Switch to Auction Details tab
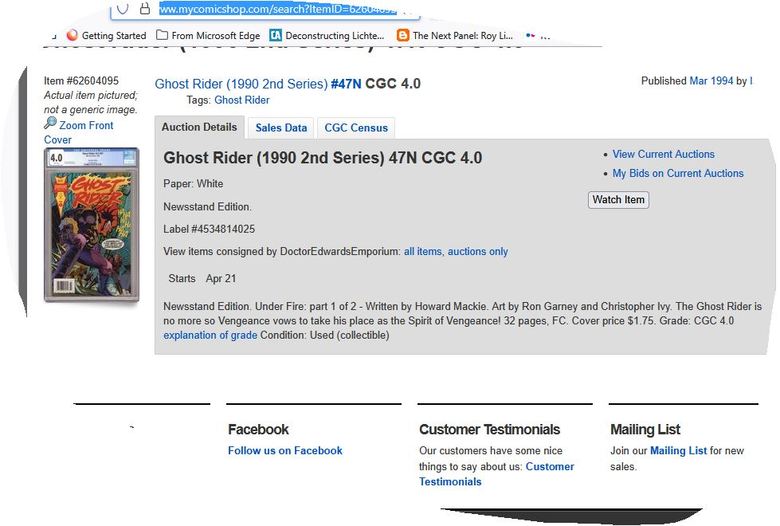This screenshot has width=780, height=526. pos(199,127)
